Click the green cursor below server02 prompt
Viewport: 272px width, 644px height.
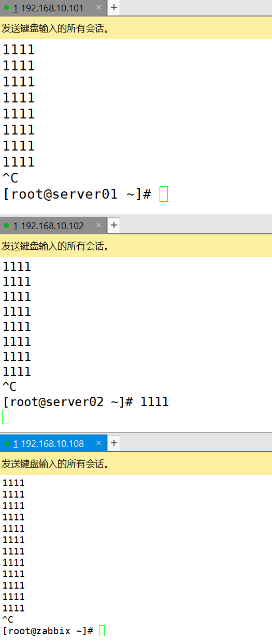tap(6, 417)
